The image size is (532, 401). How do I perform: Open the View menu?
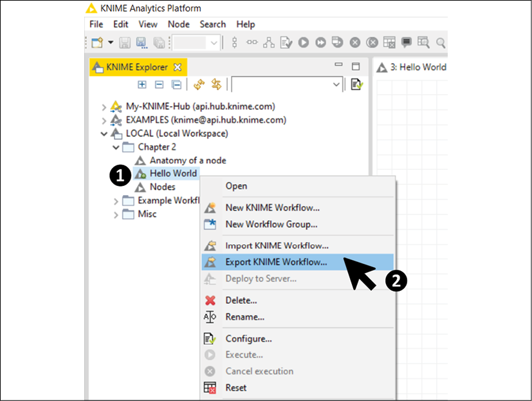[147, 24]
